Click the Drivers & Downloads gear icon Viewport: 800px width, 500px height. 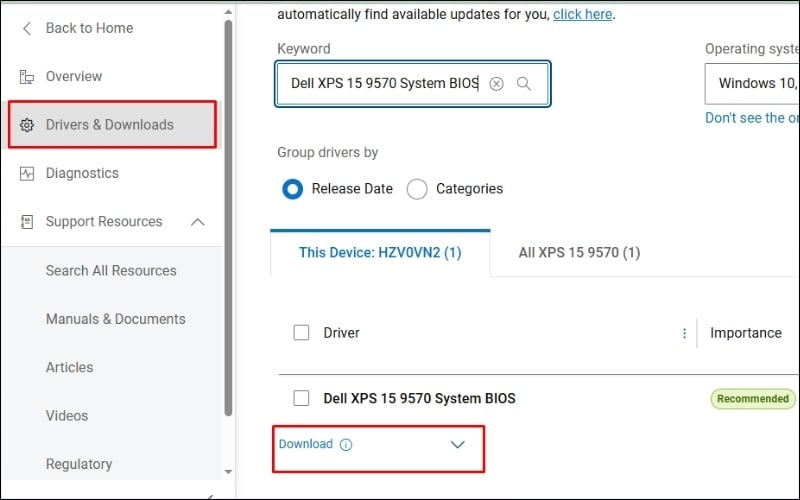coord(27,125)
